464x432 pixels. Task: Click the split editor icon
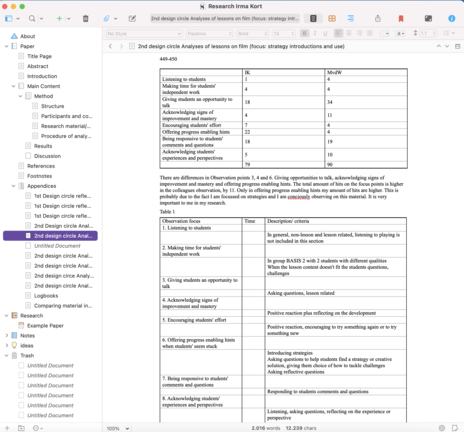pyautogui.click(x=458, y=46)
